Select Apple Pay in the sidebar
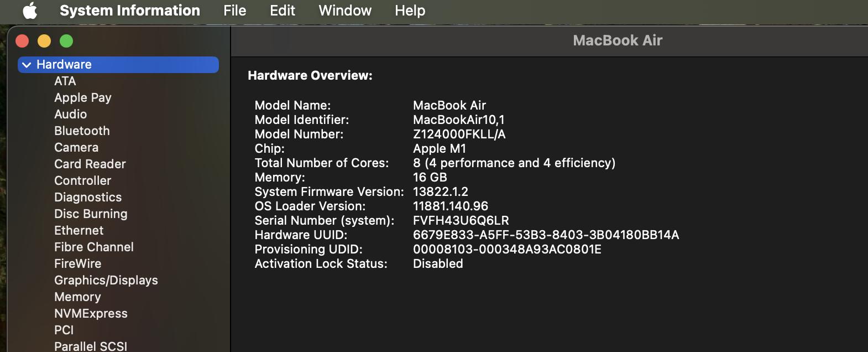 (82, 98)
